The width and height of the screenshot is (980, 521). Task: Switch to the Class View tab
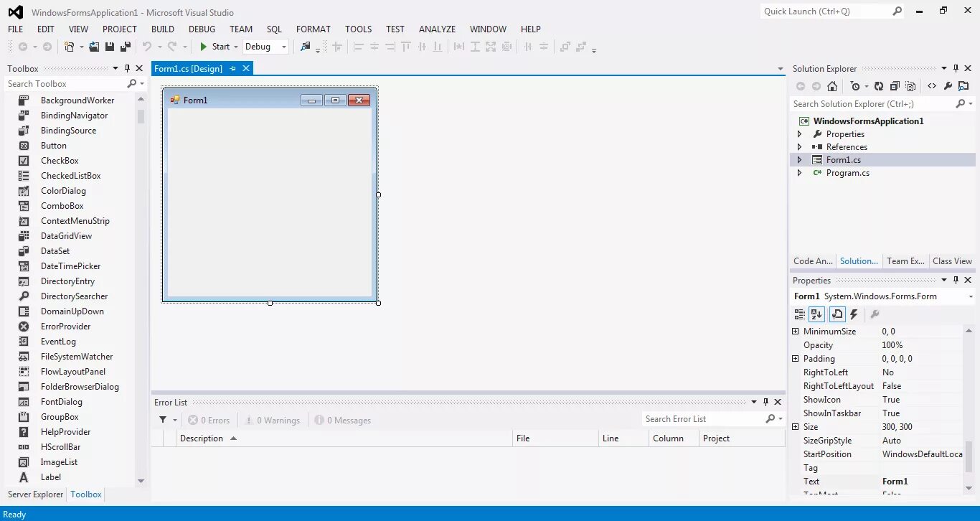[x=952, y=261]
